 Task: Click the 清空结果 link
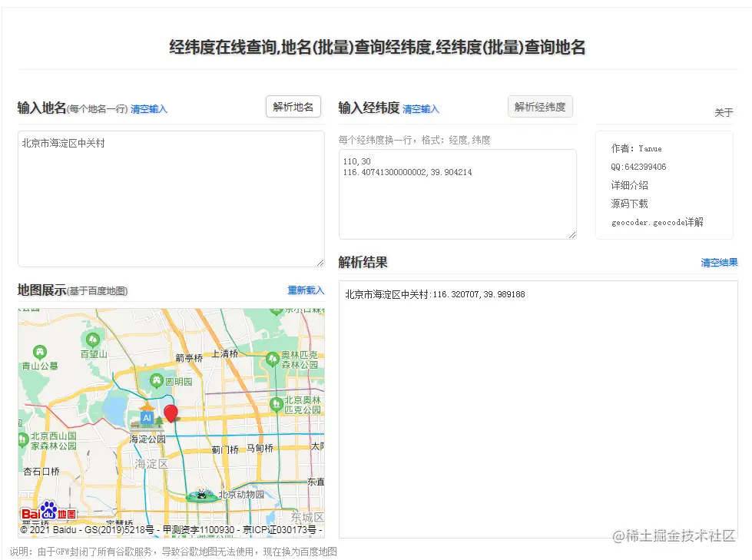coord(719,263)
